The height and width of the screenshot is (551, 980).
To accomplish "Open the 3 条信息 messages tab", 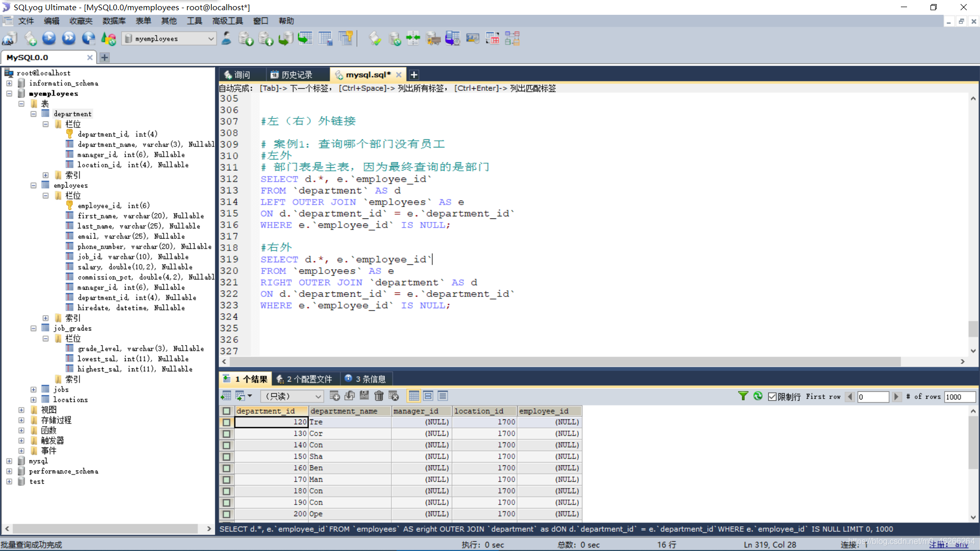I will 365,379.
